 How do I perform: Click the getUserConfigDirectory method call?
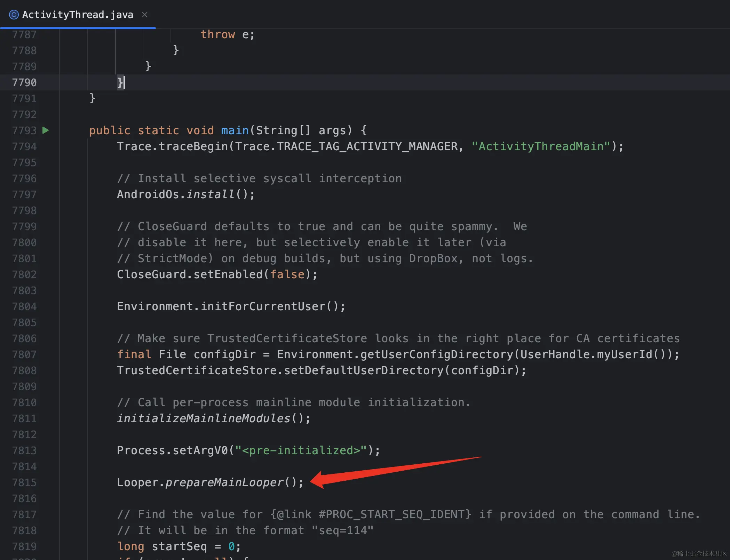(x=437, y=354)
